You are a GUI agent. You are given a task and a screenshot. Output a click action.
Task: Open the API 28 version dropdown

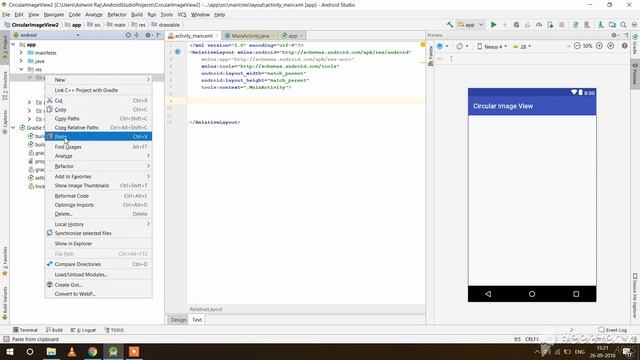522,47
